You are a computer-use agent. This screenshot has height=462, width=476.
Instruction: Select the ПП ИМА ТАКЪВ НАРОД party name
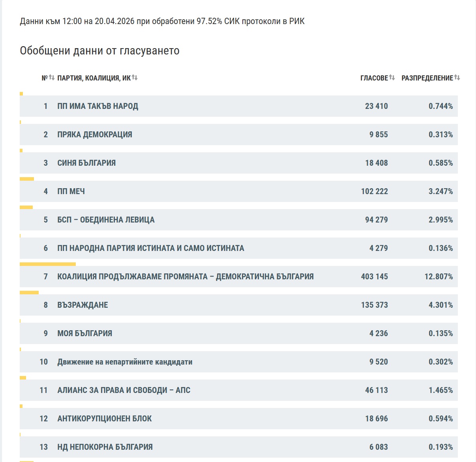coord(97,106)
